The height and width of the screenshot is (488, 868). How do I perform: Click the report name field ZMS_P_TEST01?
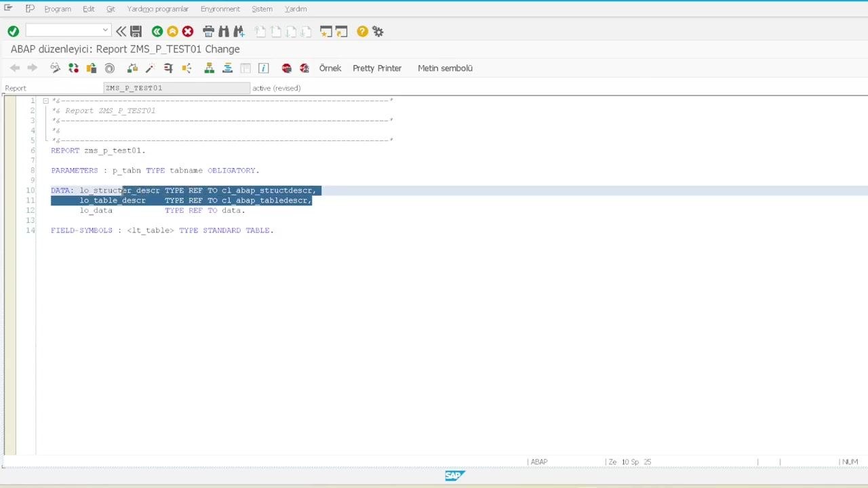pyautogui.click(x=177, y=88)
